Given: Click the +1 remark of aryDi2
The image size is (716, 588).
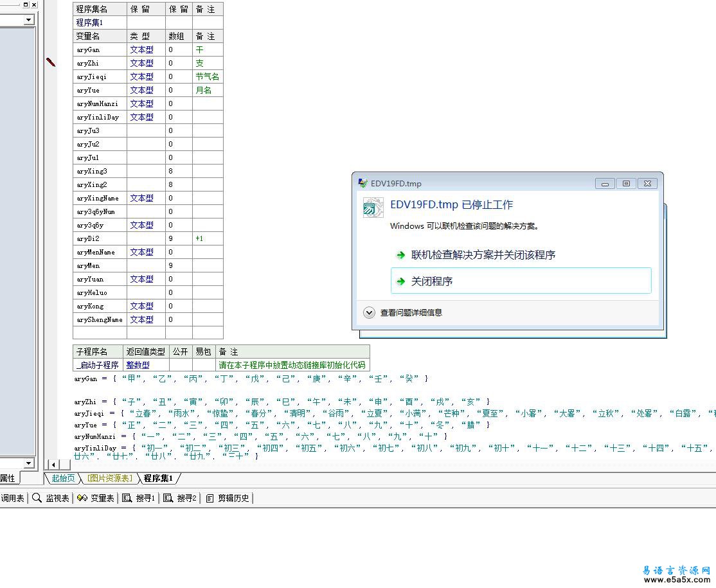Looking at the screenshot, I should point(208,238).
